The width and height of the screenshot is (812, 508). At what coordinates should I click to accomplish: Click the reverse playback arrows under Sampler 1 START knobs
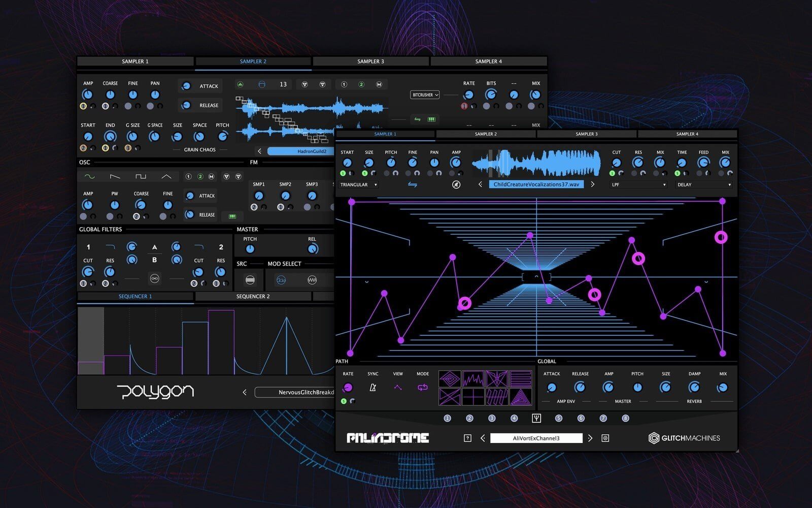tap(413, 184)
